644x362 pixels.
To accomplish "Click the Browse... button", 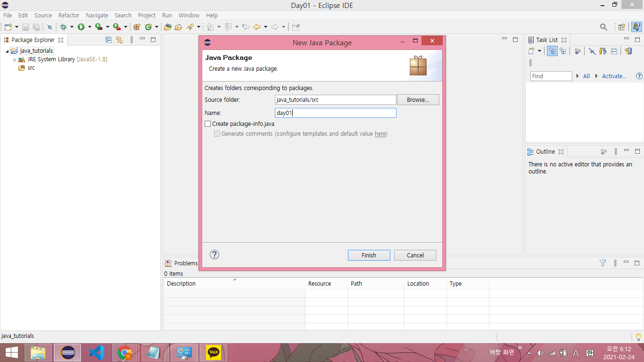I will pyautogui.click(x=418, y=99).
